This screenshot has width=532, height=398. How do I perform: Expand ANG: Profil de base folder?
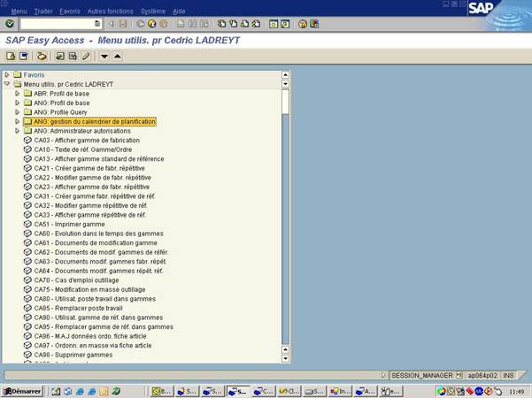coord(18,103)
